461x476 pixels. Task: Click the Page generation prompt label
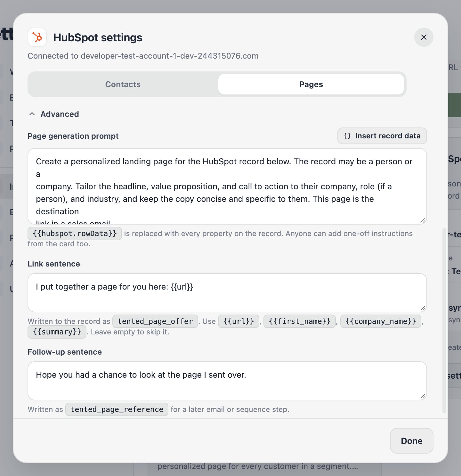73,136
